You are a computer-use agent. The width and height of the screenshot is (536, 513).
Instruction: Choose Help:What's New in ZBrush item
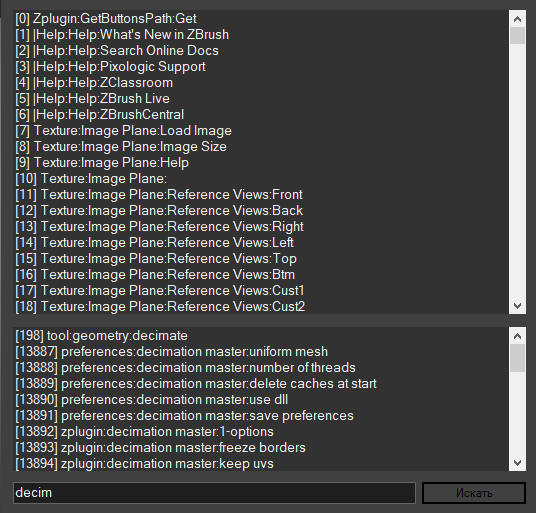122,35
